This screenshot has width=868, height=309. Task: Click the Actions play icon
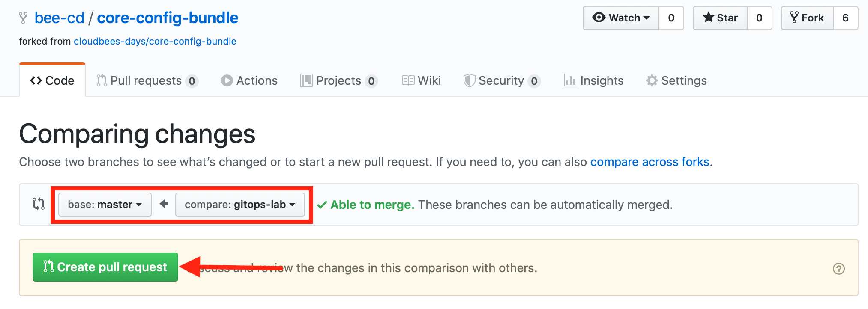point(227,80)
